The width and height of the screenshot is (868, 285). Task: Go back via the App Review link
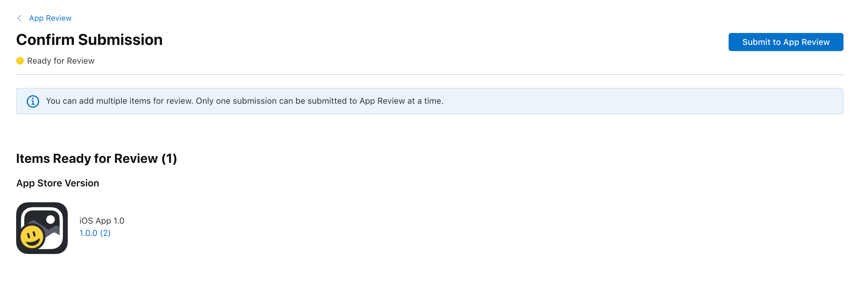50,18
